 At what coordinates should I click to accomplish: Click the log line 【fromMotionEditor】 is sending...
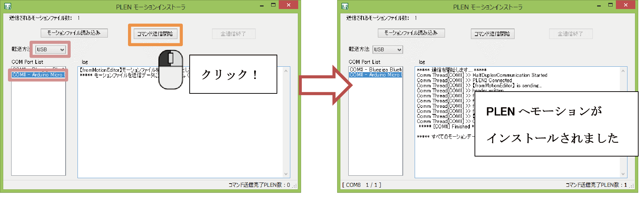(479, 85)
